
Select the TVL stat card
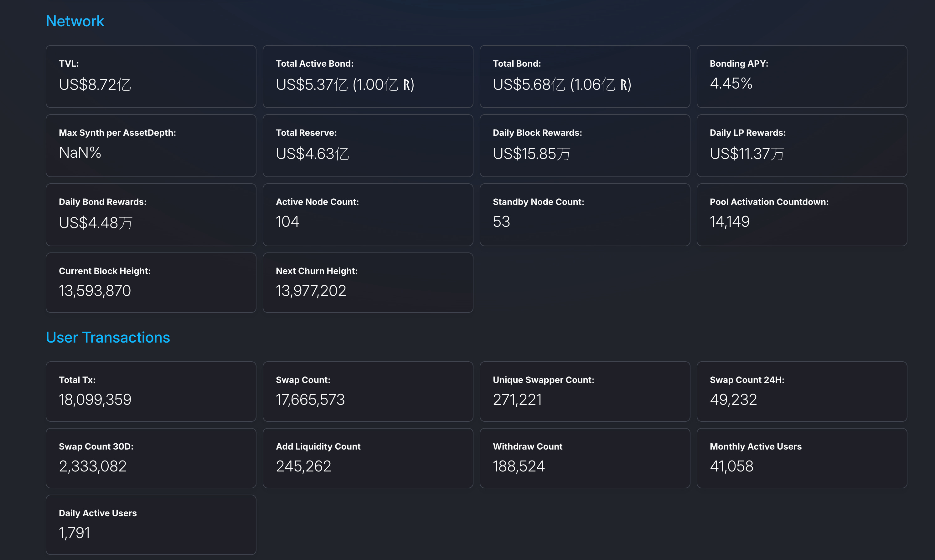point(151,77)
